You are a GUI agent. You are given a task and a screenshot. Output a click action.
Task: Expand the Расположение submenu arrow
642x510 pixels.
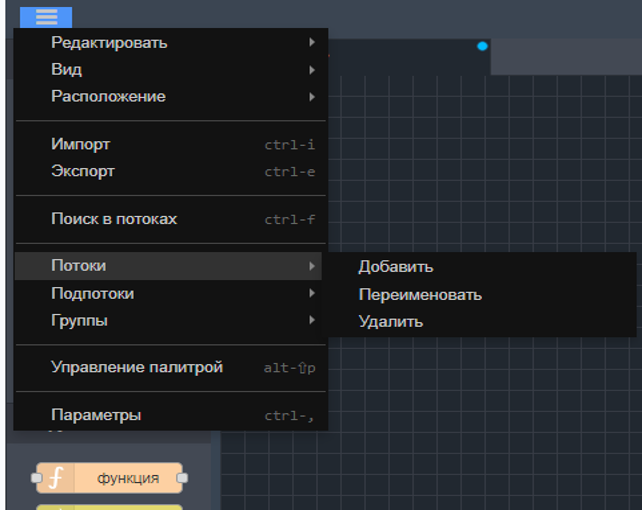[312, 97]
